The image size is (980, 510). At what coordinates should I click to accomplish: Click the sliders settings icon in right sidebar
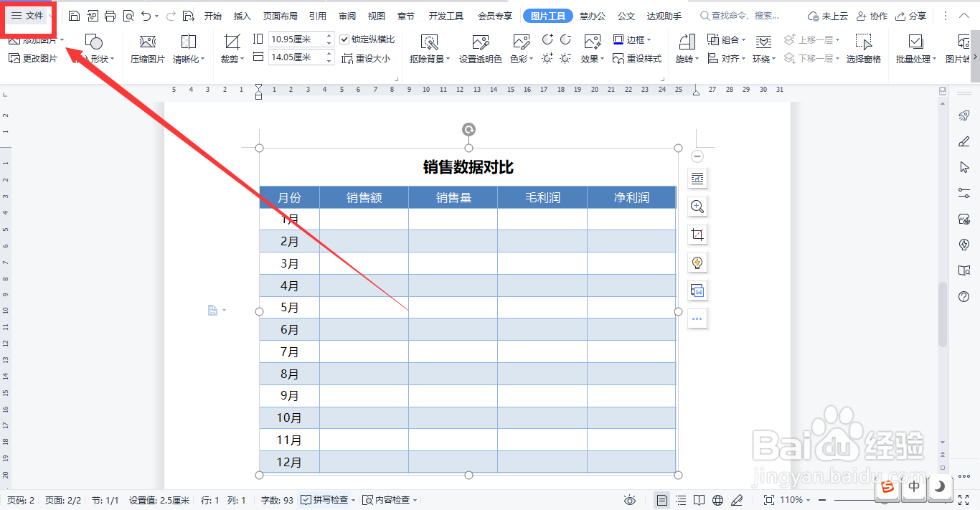[x=964, y=193]
